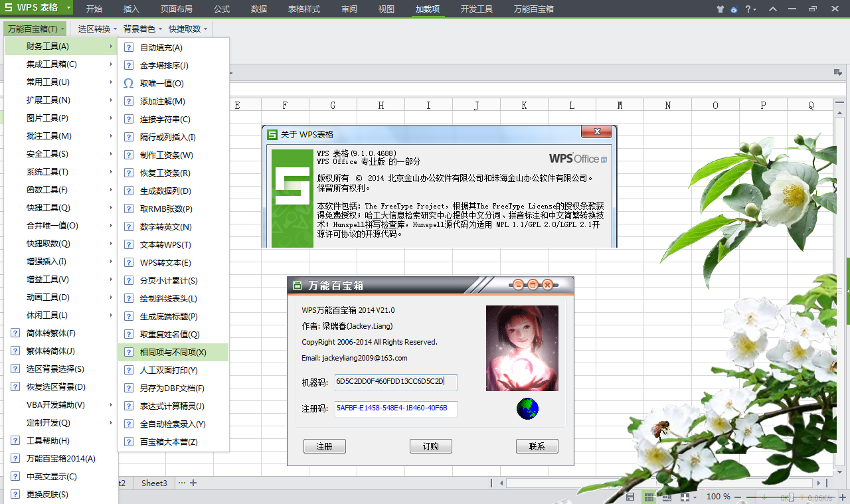Click the help icon beside 恢复工资条(R)
The image size is (850, 504).
click(129, 173)
